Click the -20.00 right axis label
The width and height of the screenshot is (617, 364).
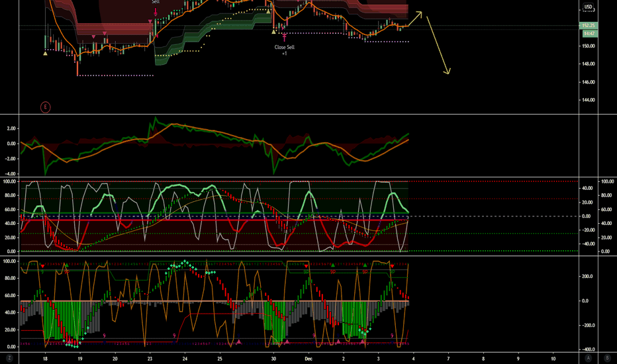[x=587, y=230]
